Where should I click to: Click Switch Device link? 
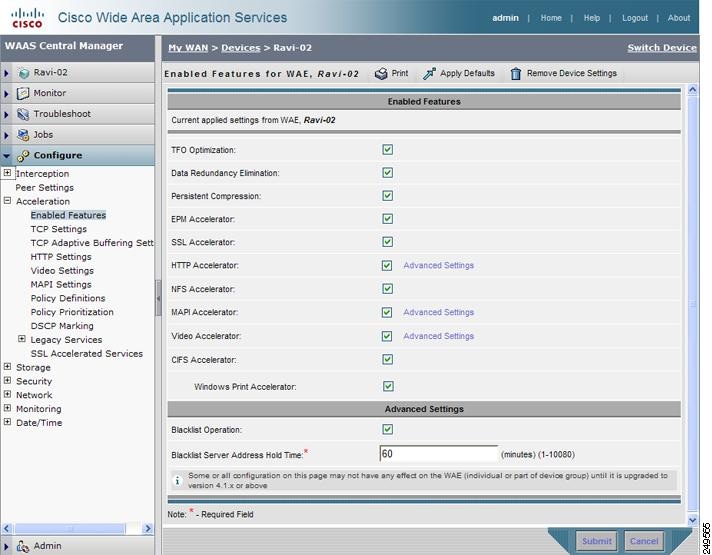662,48
